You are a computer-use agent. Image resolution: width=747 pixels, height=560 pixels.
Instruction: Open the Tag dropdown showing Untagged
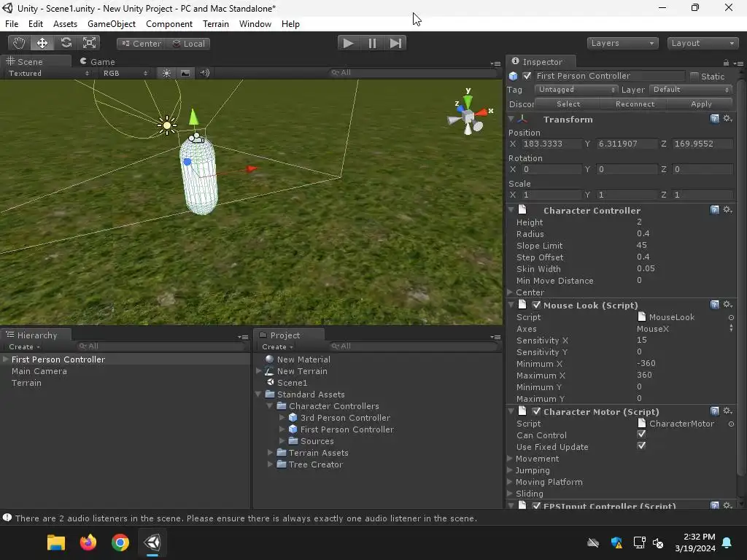576,90
